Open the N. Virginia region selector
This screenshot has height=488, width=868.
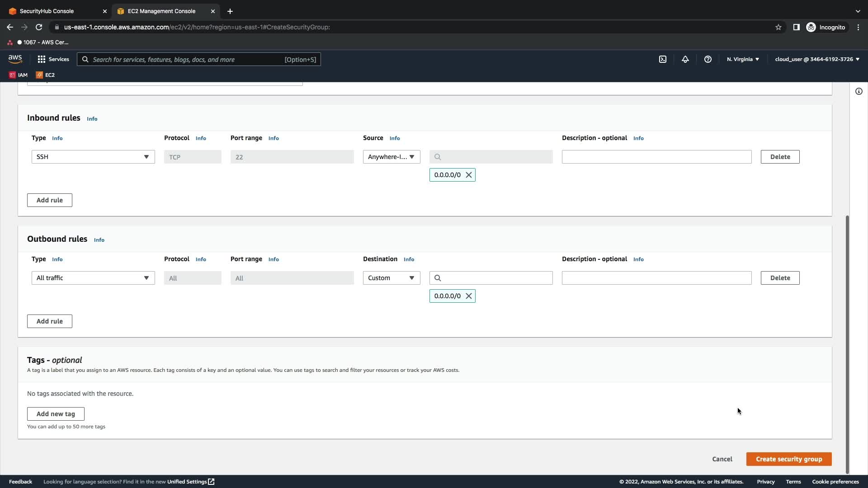tap(743, 59)
